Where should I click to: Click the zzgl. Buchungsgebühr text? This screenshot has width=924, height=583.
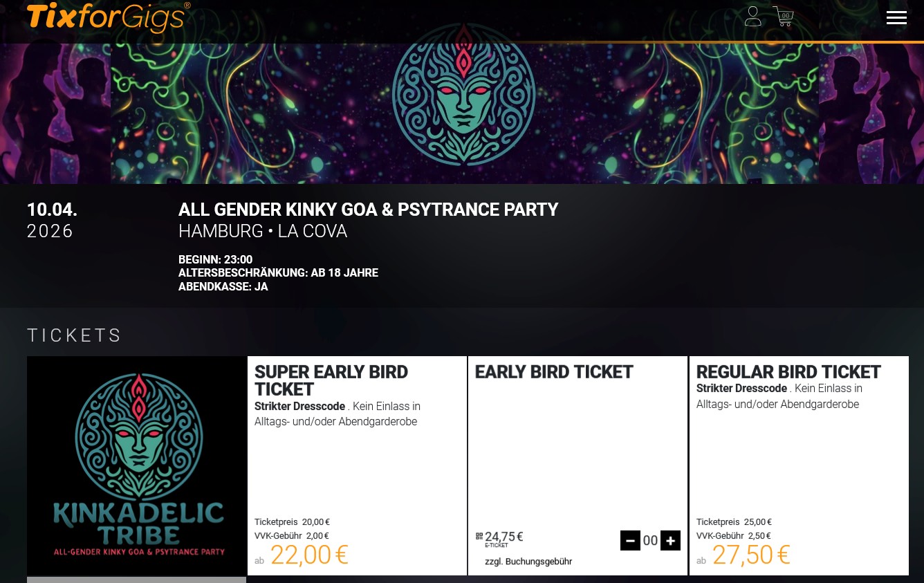528,561
